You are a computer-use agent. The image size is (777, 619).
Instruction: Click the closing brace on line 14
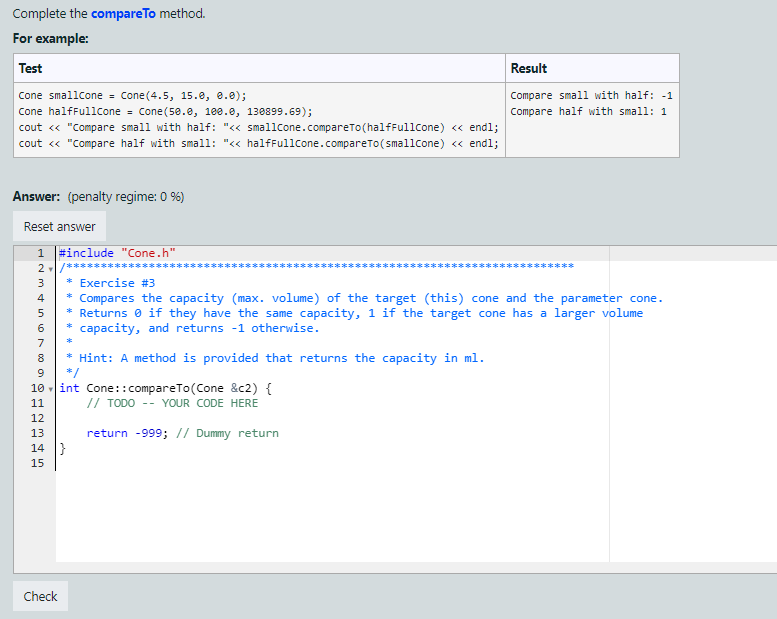tap(62, 449)
